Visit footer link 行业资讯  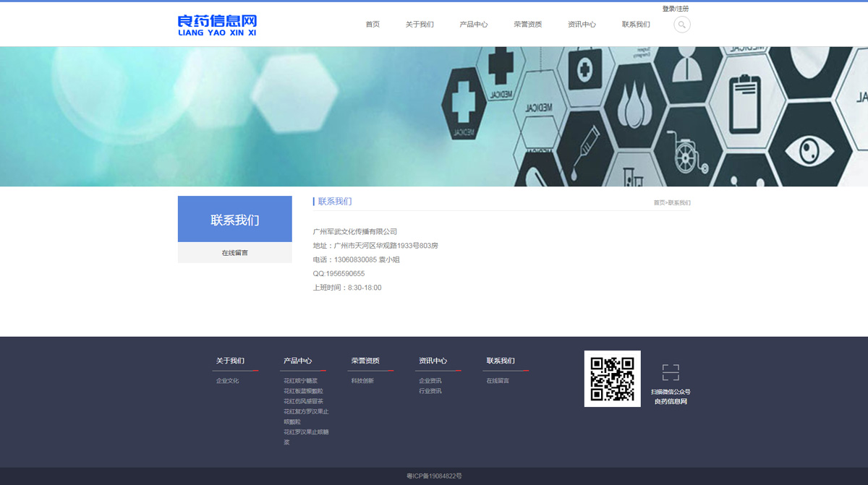pyautogui.click(x=430, y=391)
